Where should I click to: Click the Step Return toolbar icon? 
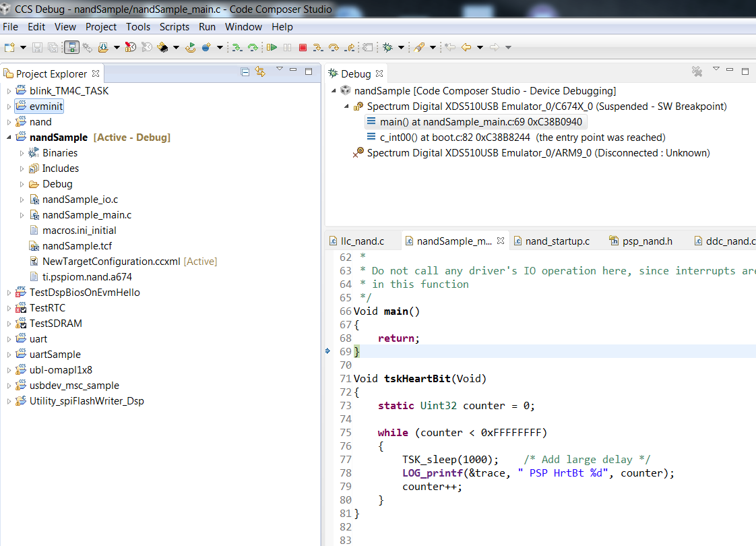[349, 47]
